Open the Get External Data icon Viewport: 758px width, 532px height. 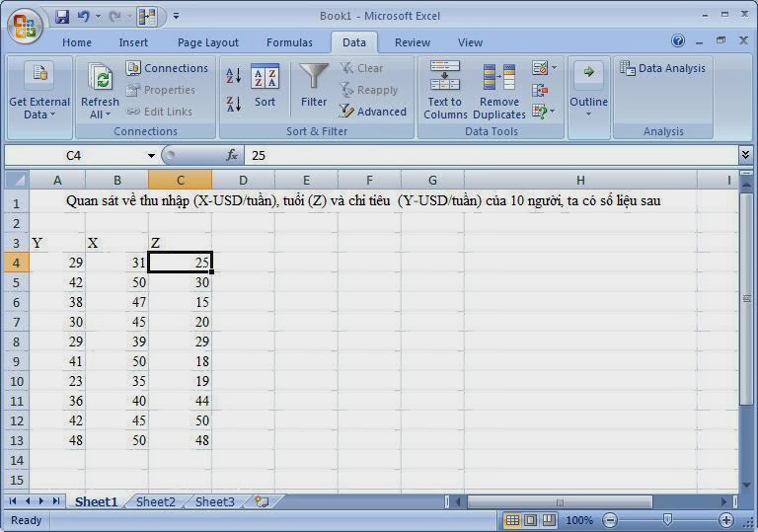[x=39, y=75]
